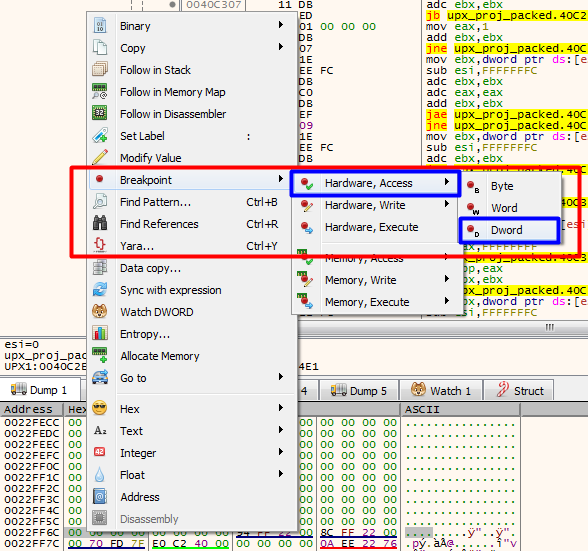Click the ASCII column header
The image size is (588, 551).
pyautogui.click(x=460, y=409)
